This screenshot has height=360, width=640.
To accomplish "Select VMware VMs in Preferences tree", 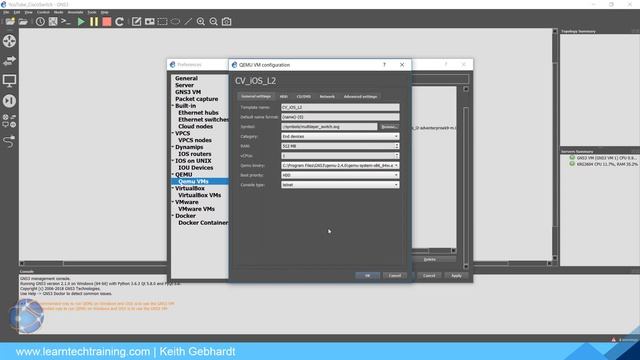I will click(x=196, y=209).
